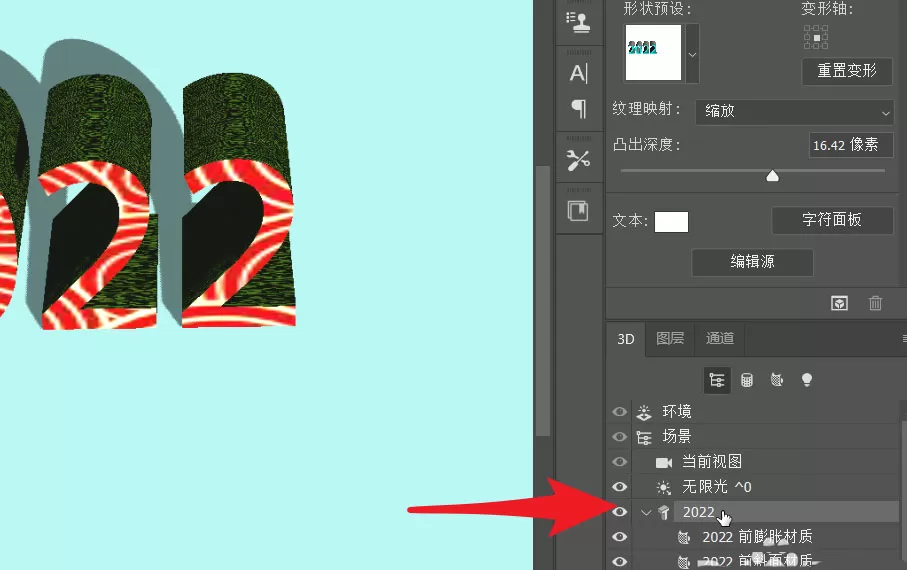Open the Libraries panel icon below tool presets
Viewport: 907px width, 570px height.
(578, 211)
